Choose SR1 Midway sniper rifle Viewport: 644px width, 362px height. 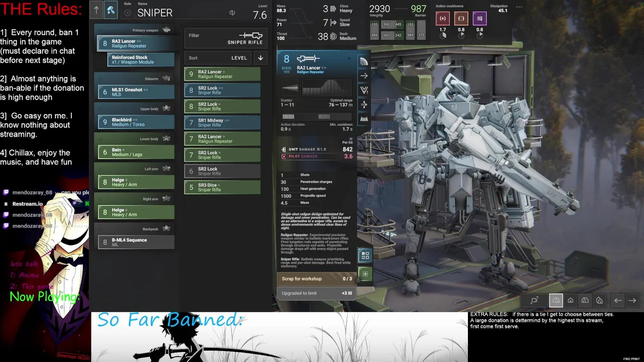(x=222, y=123)
